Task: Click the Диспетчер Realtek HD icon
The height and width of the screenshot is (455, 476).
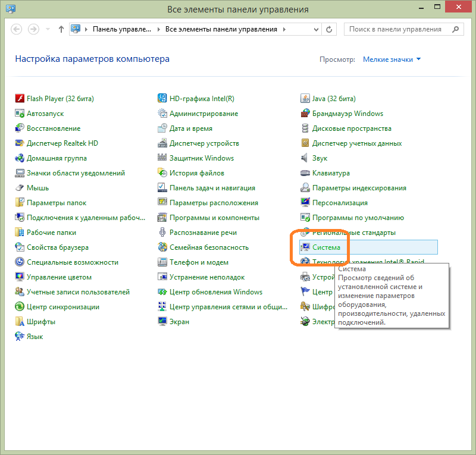Action: [20, 143]
